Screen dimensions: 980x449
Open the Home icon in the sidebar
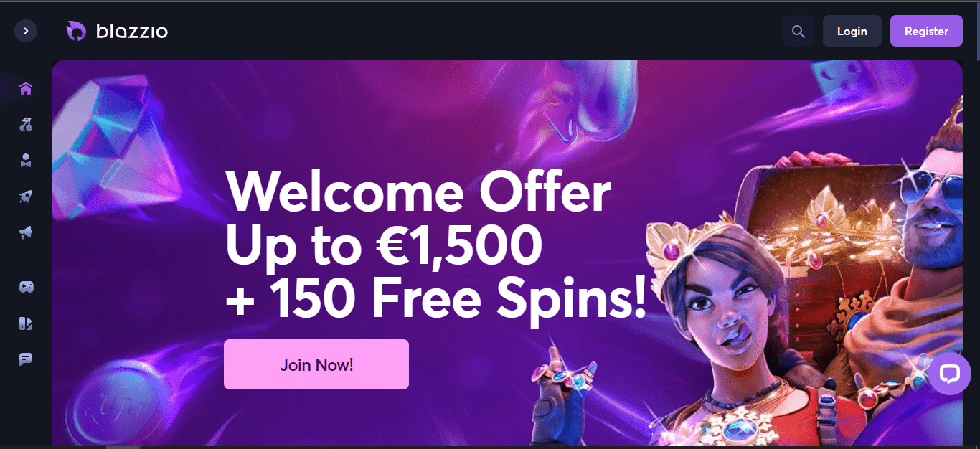[x=26, y=90]
